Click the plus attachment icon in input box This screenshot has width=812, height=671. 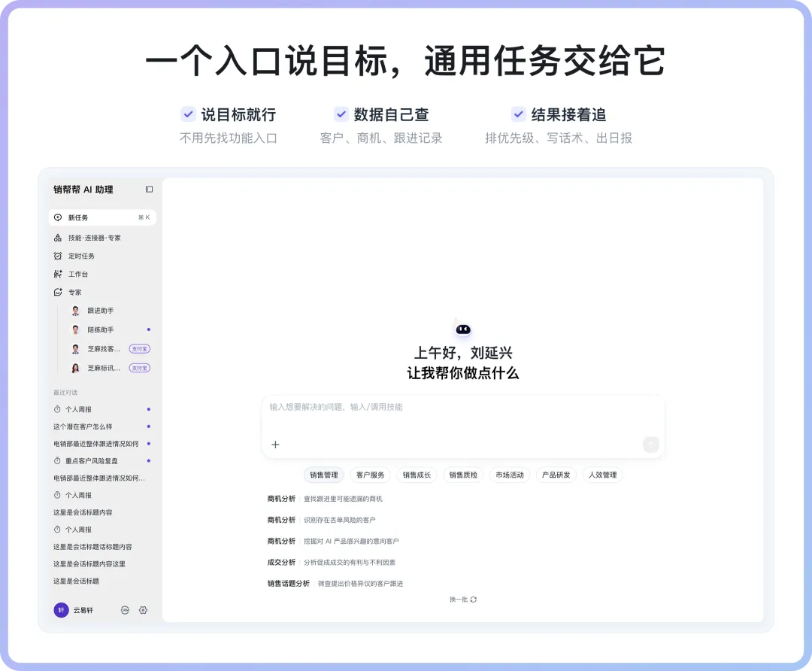point(275,445)
